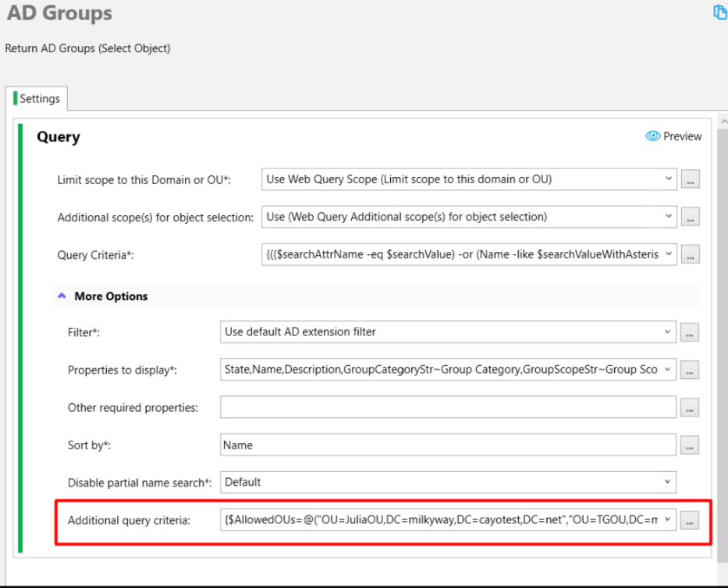This screenshot has width=728, height=588.
Task: Click the ellipsis button beside Sort by
Action: pyautogui.click(x=690, y=445)
